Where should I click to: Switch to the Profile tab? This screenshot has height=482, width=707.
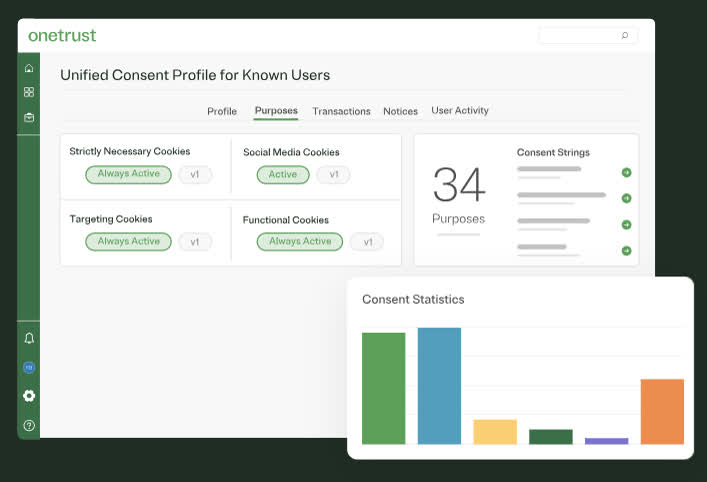(222, 111)
